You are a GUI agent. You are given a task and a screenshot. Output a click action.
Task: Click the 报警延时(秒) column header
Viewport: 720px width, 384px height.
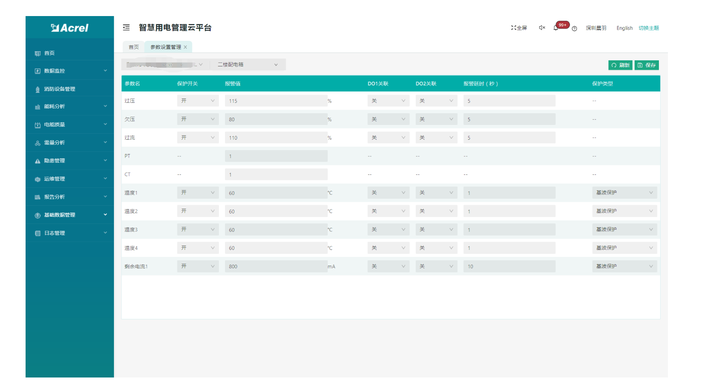pos(480,84)
